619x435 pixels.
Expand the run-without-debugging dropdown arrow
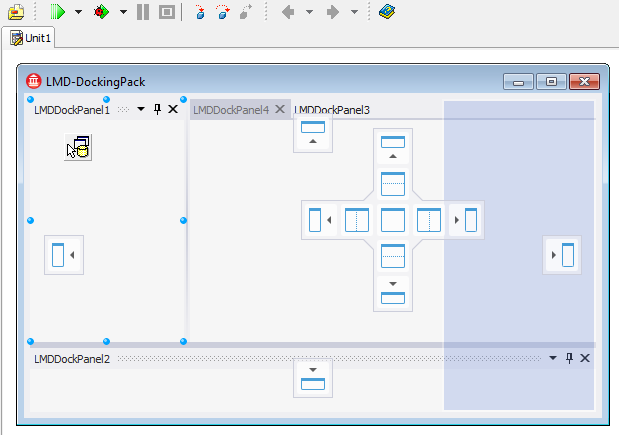pyautogui.click(x=123, y=12)
